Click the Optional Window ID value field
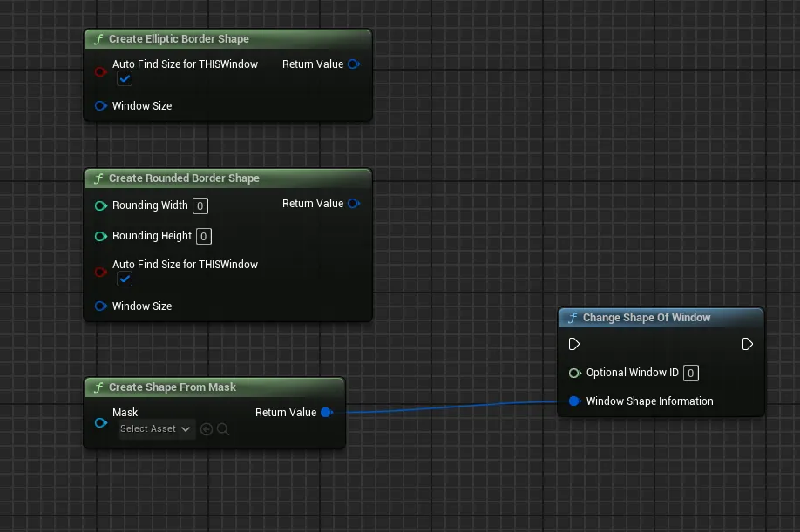This screenshot has width=800, height=532. 690,374
